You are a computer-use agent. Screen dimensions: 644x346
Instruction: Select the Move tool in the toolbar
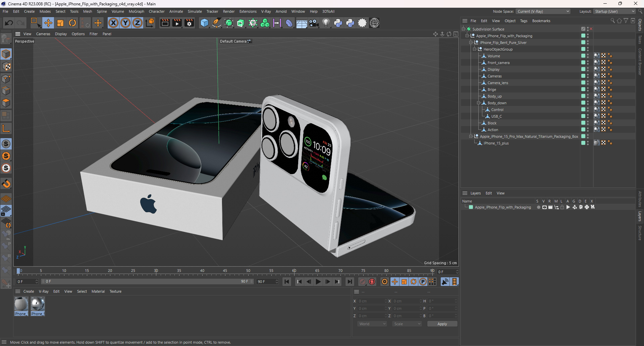[x=48, y=23]
